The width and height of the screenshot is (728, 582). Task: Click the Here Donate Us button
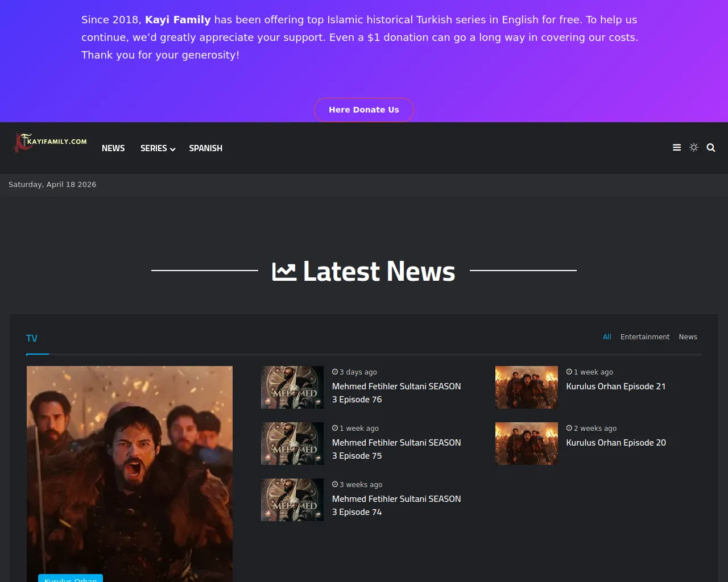coord(363,110)
